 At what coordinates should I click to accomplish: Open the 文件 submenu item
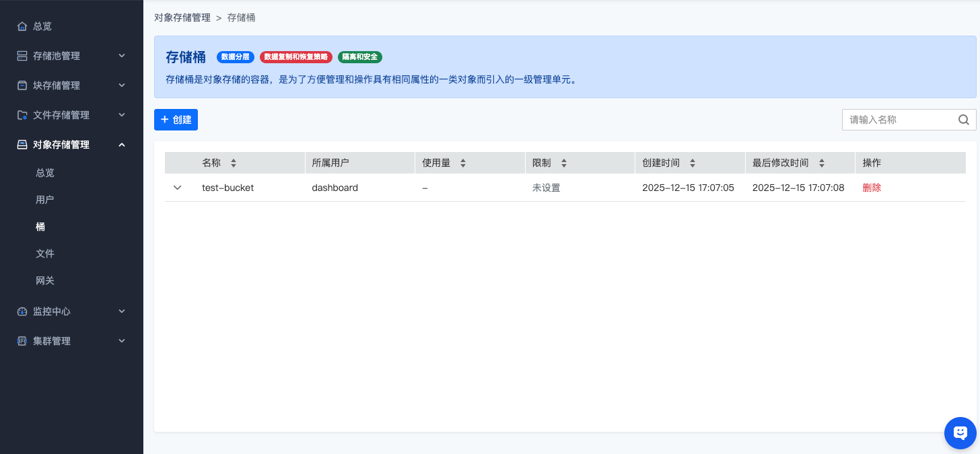click(x=45, y=254)
